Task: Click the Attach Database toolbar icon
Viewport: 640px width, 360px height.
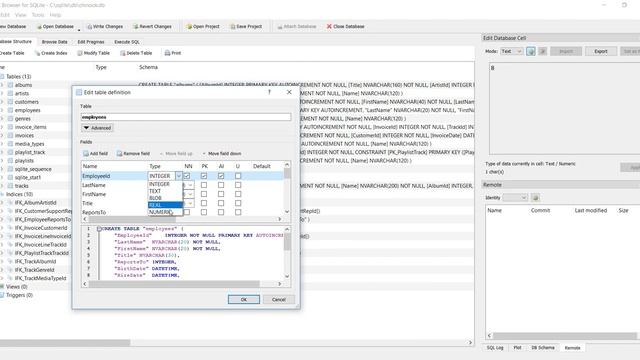Action: (x=280, y=27)
